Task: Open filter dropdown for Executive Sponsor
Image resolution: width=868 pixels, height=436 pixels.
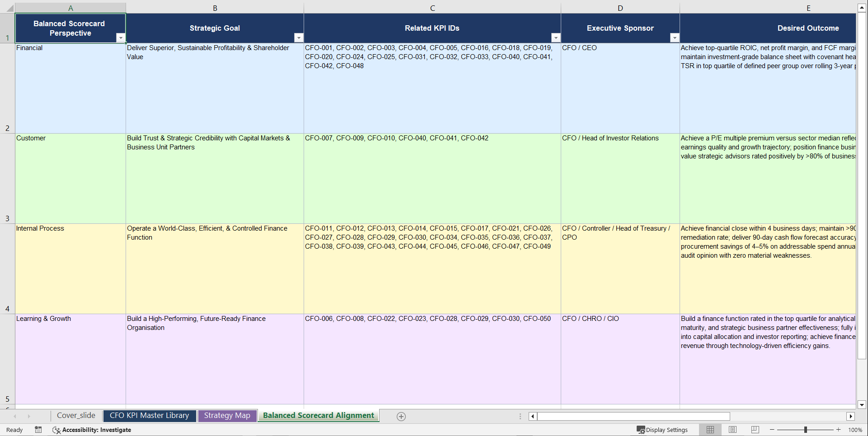Action: [675, 38]
